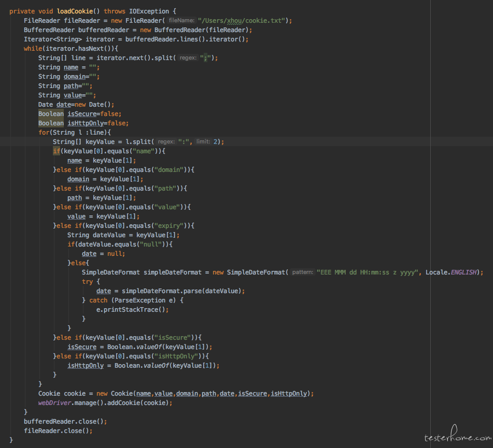493x448 pixels.
Task: Click the "value" string literal
Action: [167, 207]
